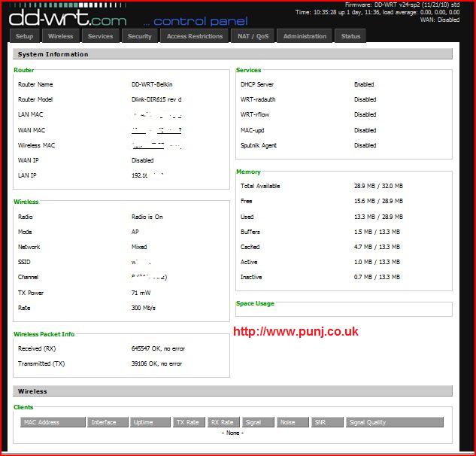Open Access Restrictions tab

pos(195,36)
